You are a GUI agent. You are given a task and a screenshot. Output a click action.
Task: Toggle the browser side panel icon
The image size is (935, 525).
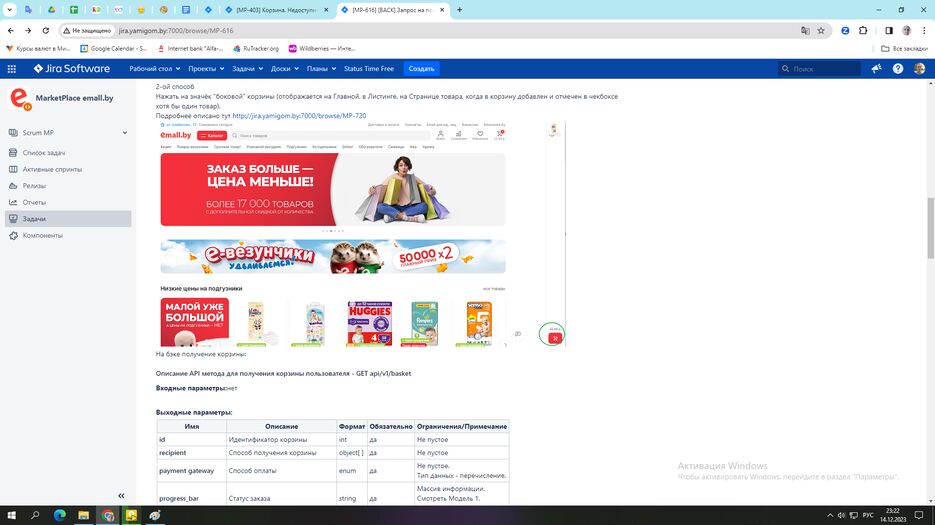888,30
